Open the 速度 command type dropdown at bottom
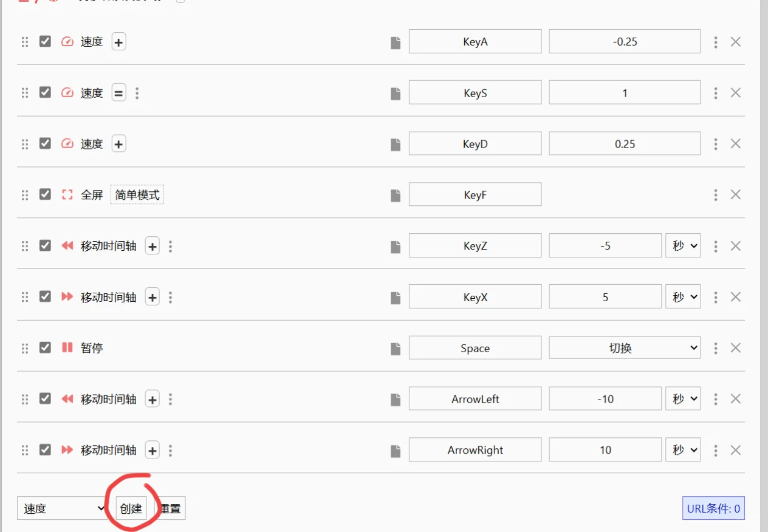This screenshot has width=768, height=532. (63, 508)
